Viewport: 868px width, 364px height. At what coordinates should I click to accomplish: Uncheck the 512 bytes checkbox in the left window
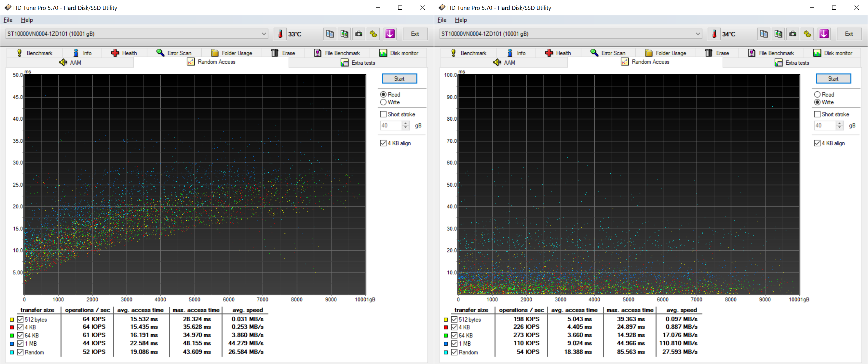(x=20, y=320)
